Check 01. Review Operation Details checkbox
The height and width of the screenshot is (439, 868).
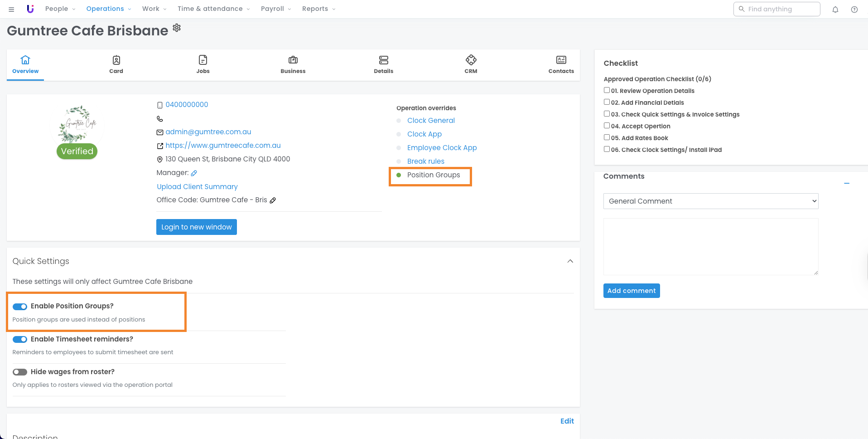(607, 90)
